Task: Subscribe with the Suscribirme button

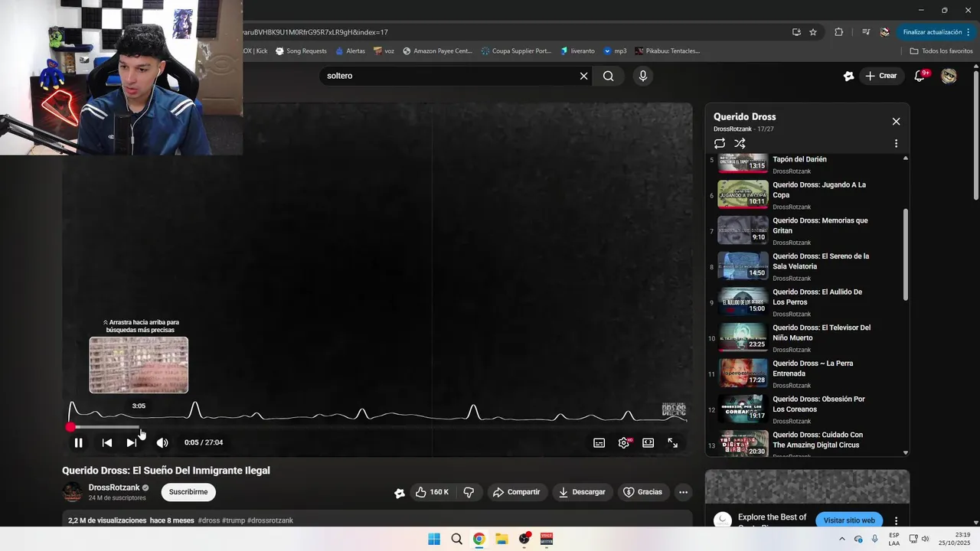Action: (188, 492)
